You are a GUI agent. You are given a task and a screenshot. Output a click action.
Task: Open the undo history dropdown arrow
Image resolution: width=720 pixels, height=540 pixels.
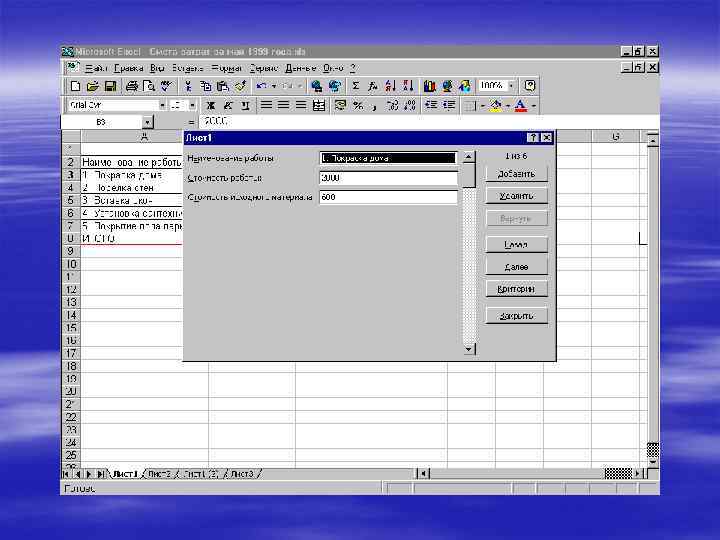pyautogui.click(x=274, y=86)
